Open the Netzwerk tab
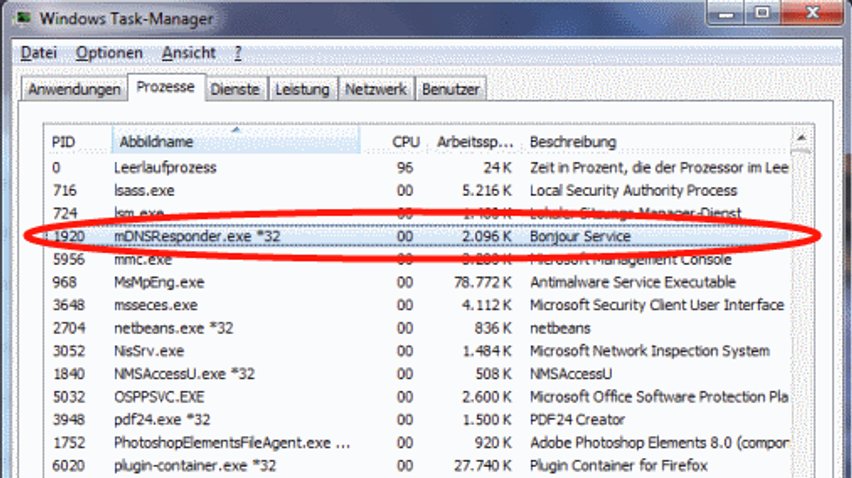Screen dimensions: 852x478 click(375, 89)
